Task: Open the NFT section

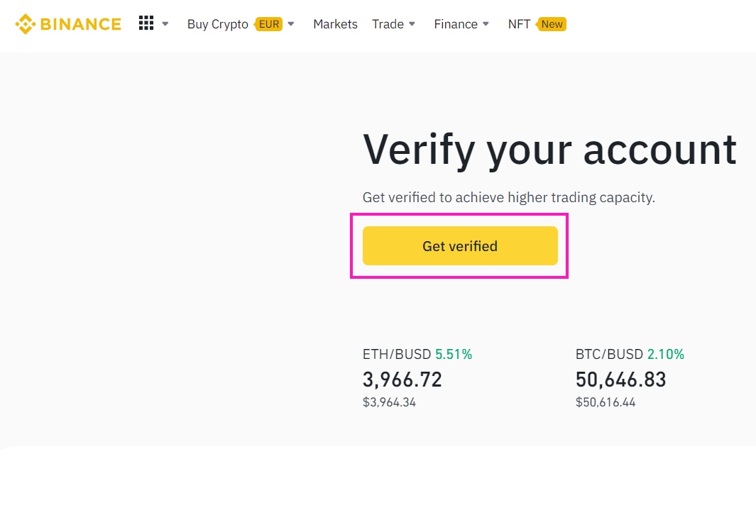Action: coord(519,24)
